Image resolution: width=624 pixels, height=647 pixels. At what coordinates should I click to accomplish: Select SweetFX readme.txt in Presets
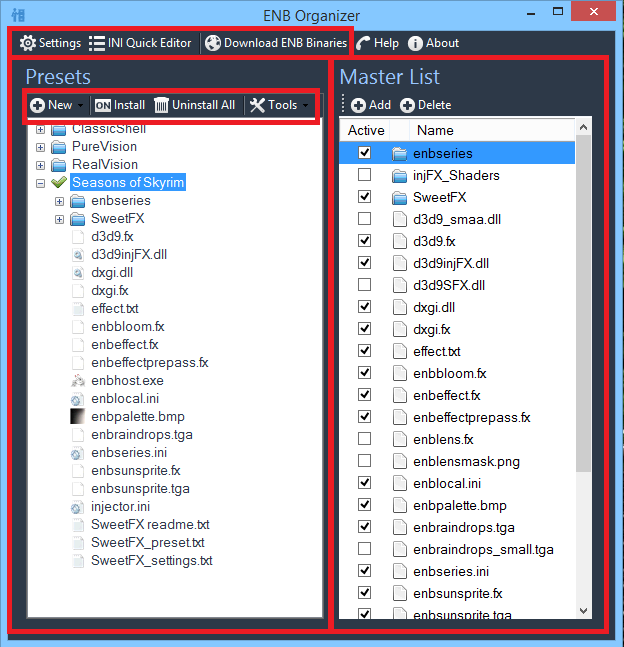[150, 525]
